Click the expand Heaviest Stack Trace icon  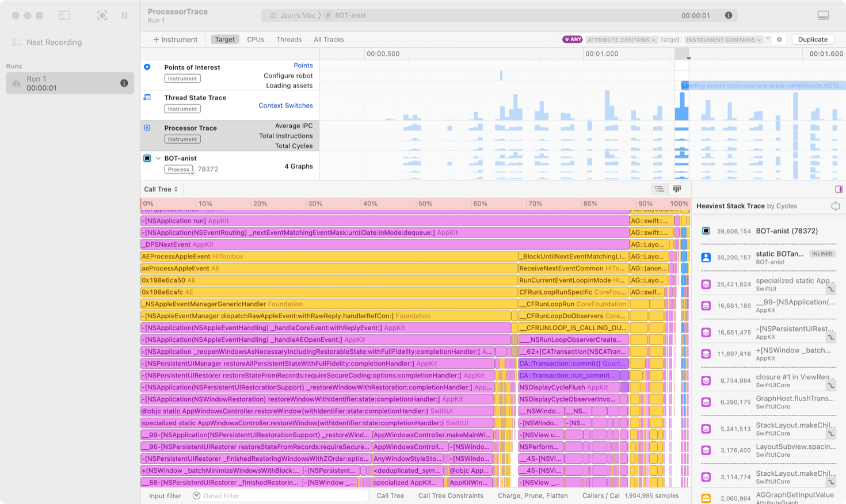(x=836, y=205)
